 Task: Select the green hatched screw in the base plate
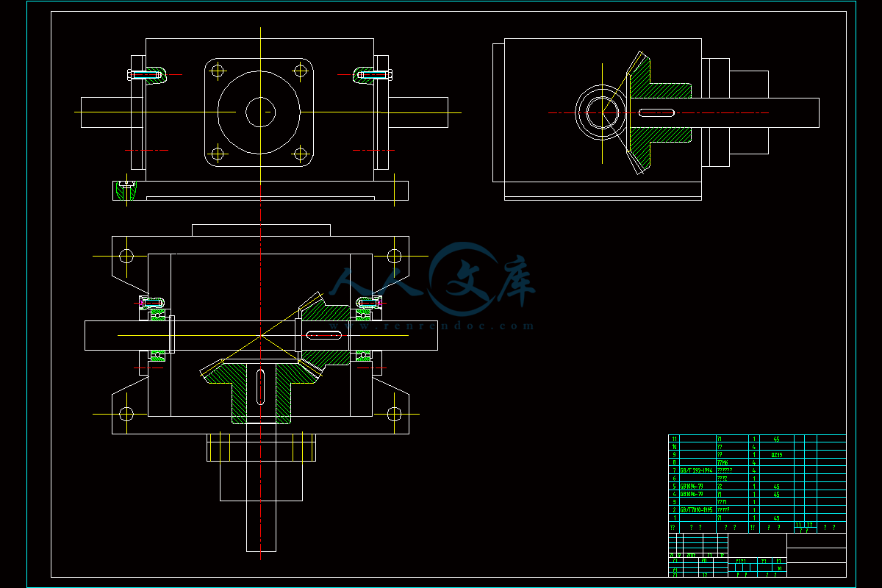pos(126,190)
